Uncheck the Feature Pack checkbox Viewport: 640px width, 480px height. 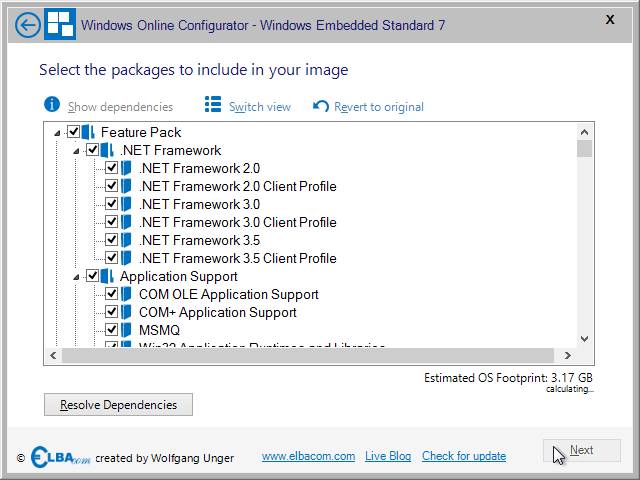click(x=73, y=131)
